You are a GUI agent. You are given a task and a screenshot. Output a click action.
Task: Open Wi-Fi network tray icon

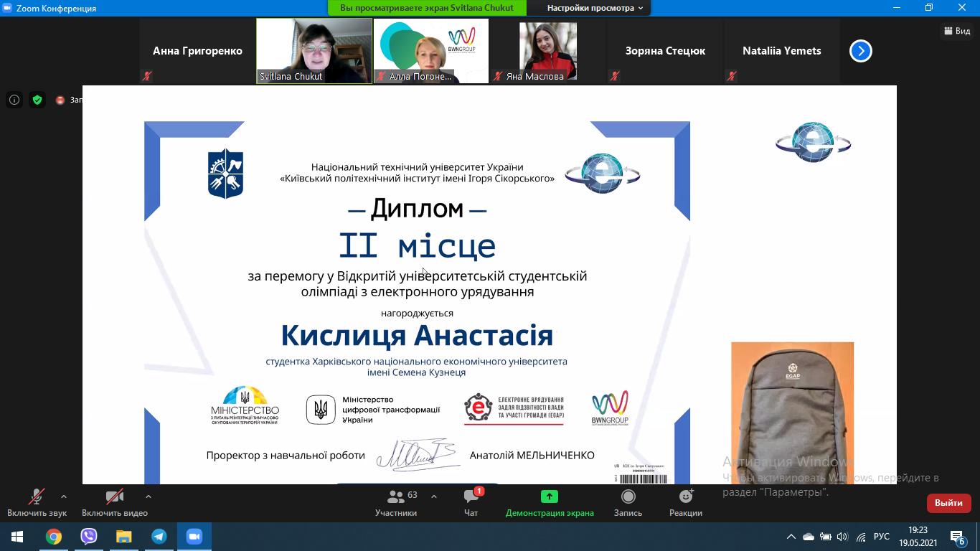click(861, 537)
